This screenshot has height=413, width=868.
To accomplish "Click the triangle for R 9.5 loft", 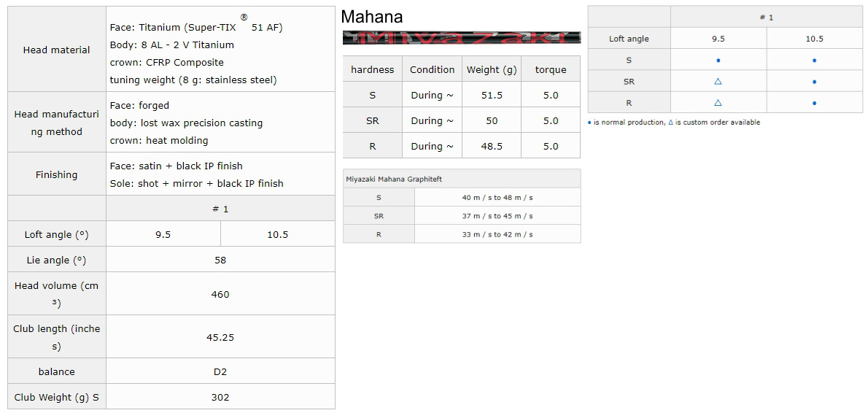I will 718,102.
